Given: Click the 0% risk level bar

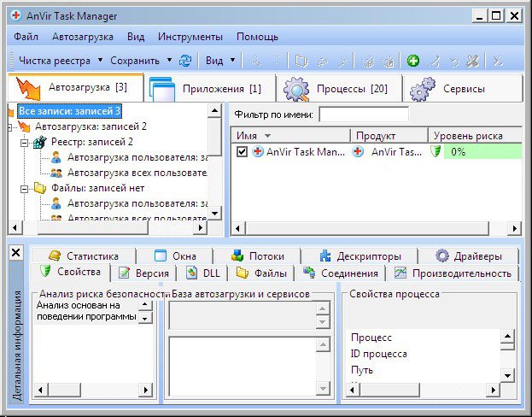Looking at the screenshot, I should pyautogui.click(x=482, y=151).
